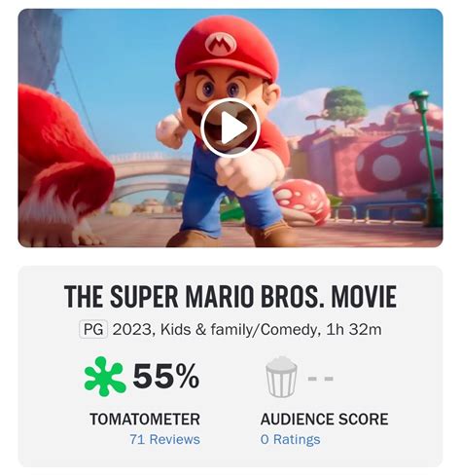The height and width of the screenshot is (476, 461).
Task: Click The Super Mario Bros. Movie title
Action: (x=230, y=297)
